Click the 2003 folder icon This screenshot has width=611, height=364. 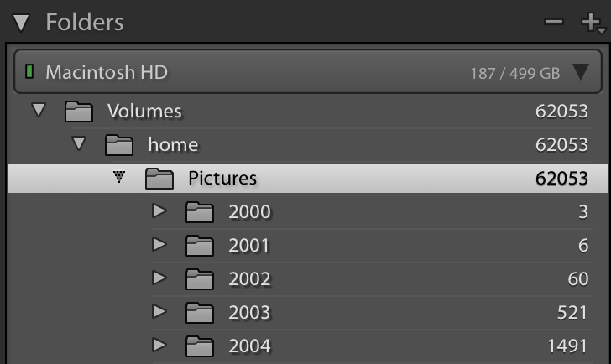coord(199,312)
